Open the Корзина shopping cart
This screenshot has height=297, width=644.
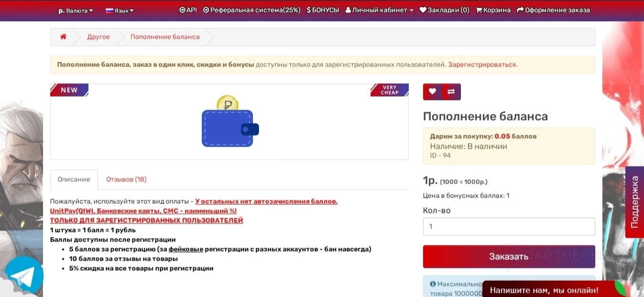493,10
